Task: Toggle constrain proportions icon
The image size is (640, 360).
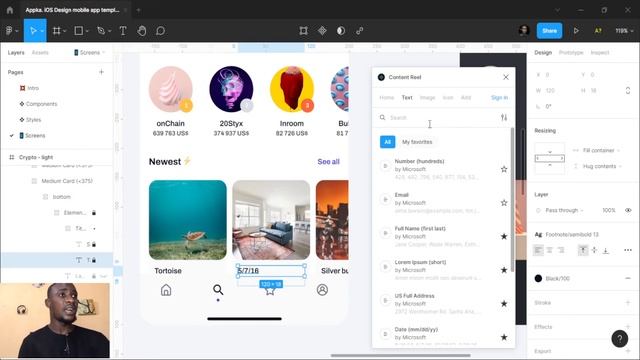Action: click(x=628, y=91)
